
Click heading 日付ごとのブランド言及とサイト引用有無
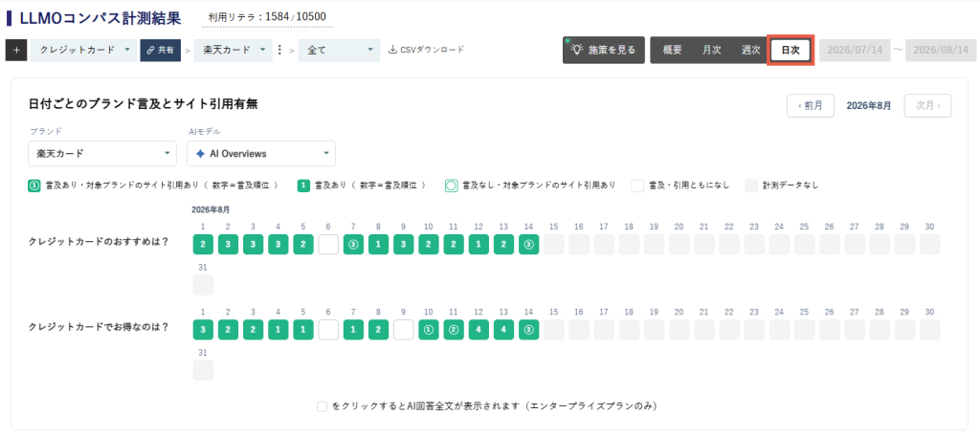coord(144,104)
